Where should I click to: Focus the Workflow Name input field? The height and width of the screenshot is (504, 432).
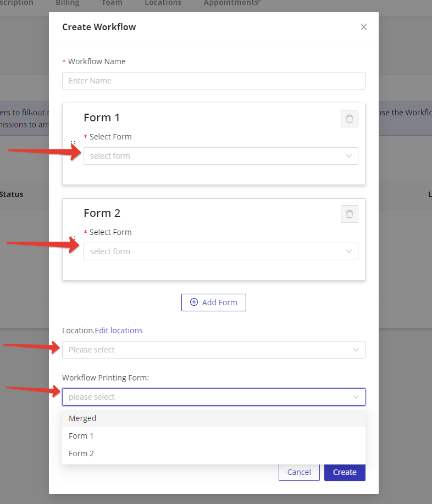click(214, 81)
